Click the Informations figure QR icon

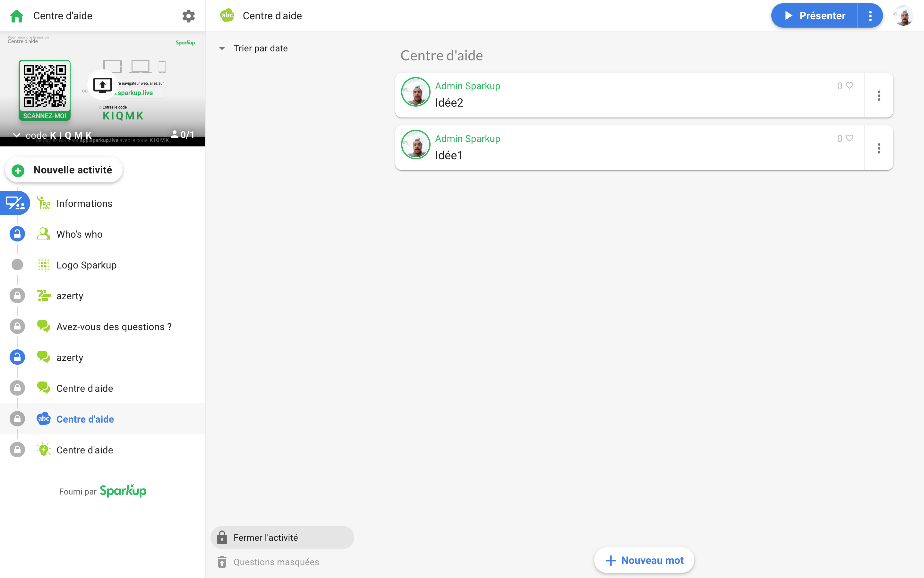[44, 203]
